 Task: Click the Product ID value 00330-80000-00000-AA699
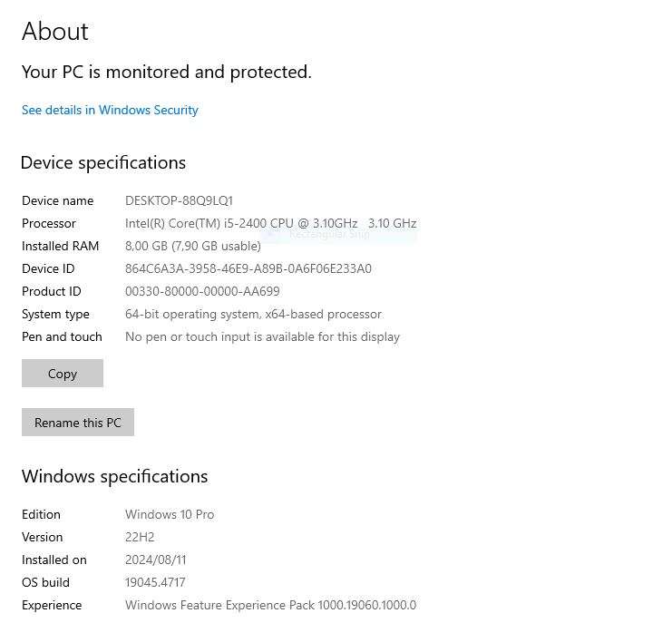[x=202, y=291]
